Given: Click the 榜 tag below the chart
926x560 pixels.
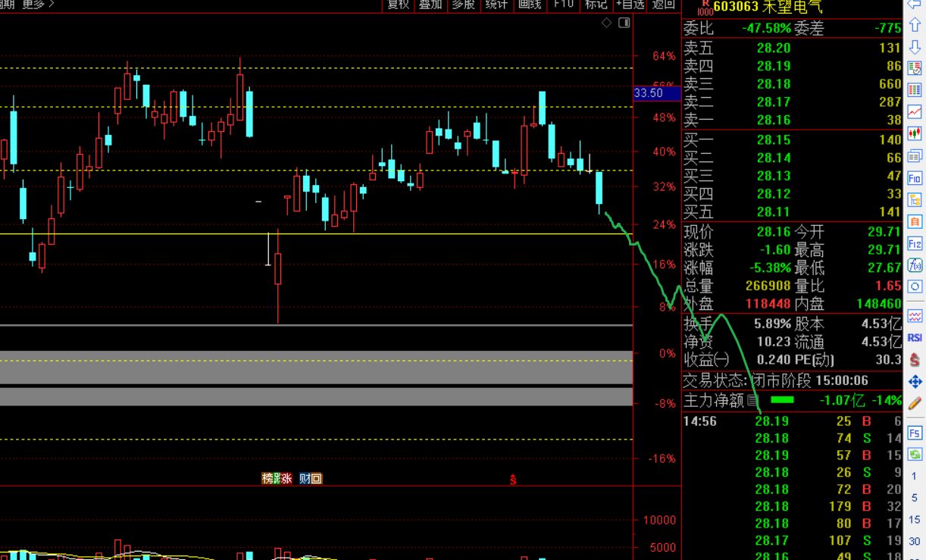Looking at the screenshot, I should tap(267, 478).
